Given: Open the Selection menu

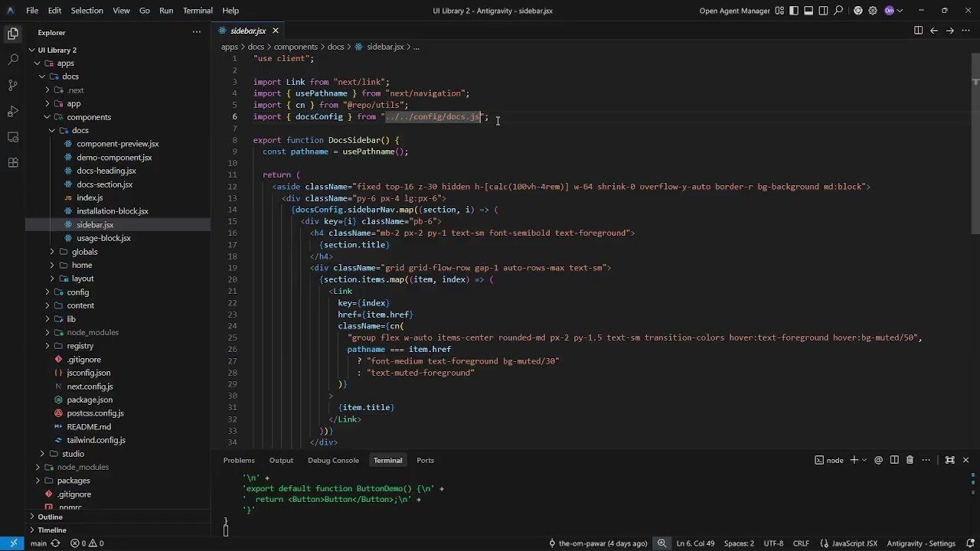Looking at the screenshot, I should (x=87, y=11).
